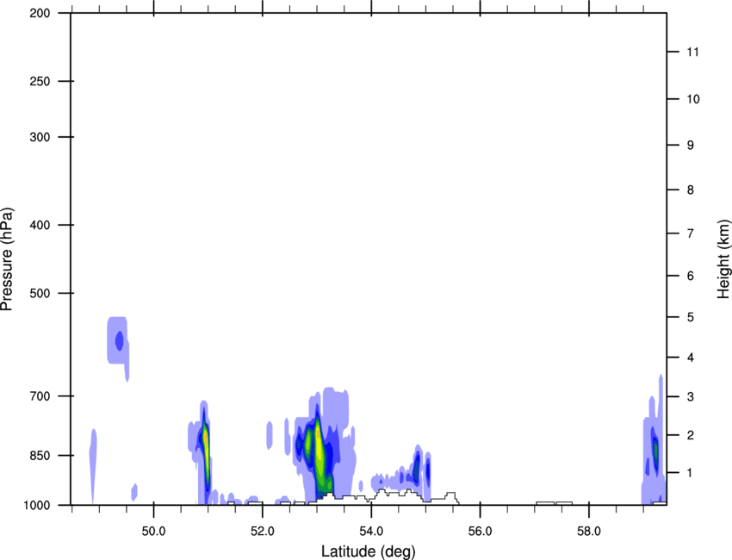
Task: Pick the 7 km height label
Action: pyautogui.click(x=691, y=233)
